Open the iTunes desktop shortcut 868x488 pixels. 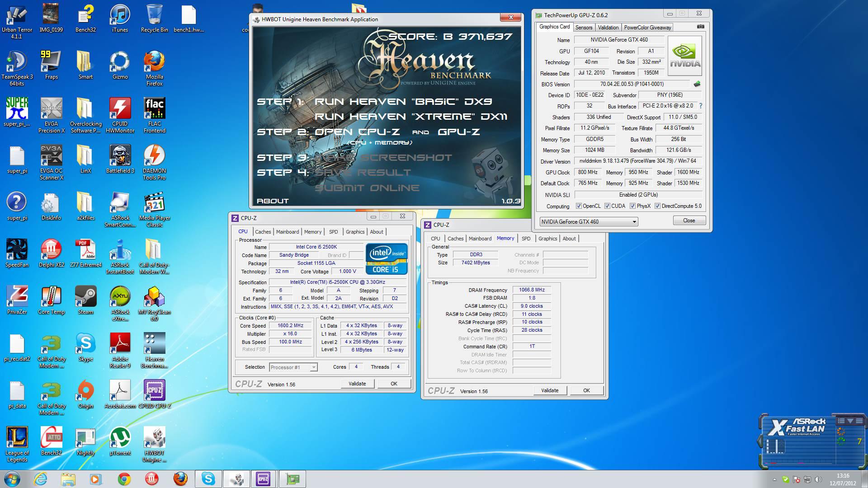pos(120,19)
